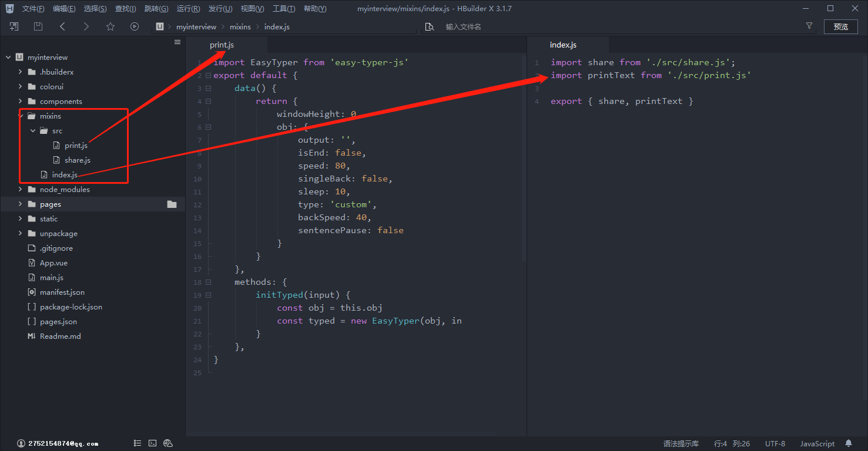Open pages.json in the file tree
868x451 pixels.
(58, 322)
